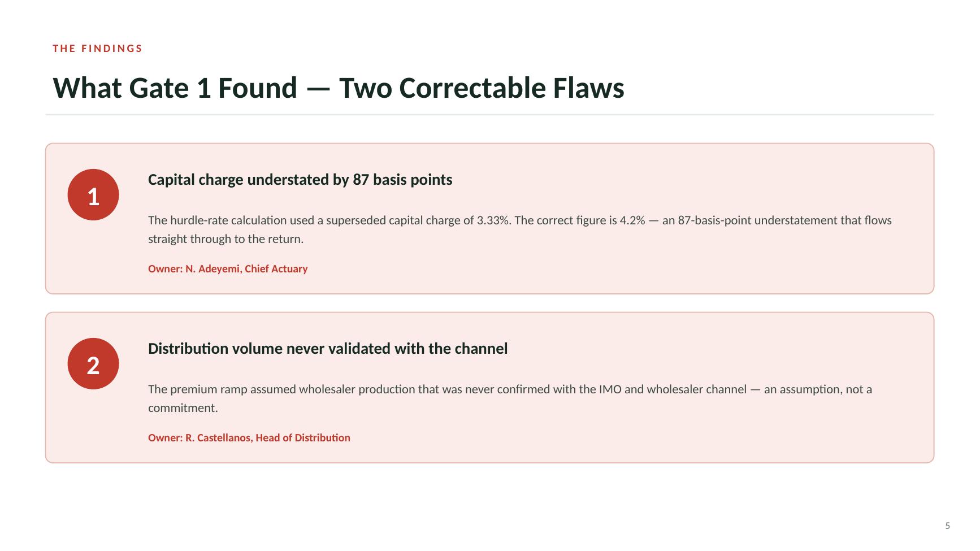The width and height of the screenshot is (980, 551).
Task: Select heading Capital charge understated by 87 basis points
Action: pos(300,180)
